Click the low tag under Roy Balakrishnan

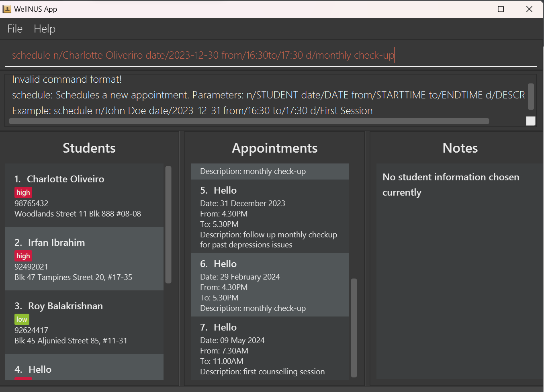(x=22, y=319)
